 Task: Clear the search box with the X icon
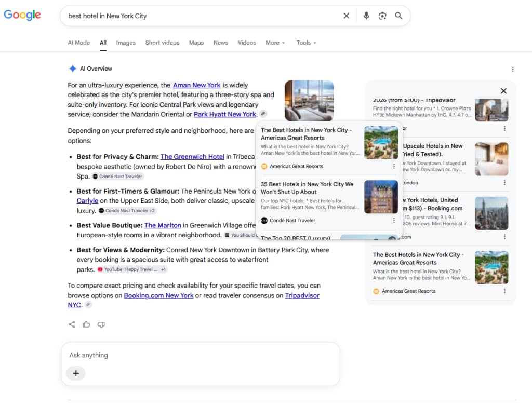[x=346, y=16]
